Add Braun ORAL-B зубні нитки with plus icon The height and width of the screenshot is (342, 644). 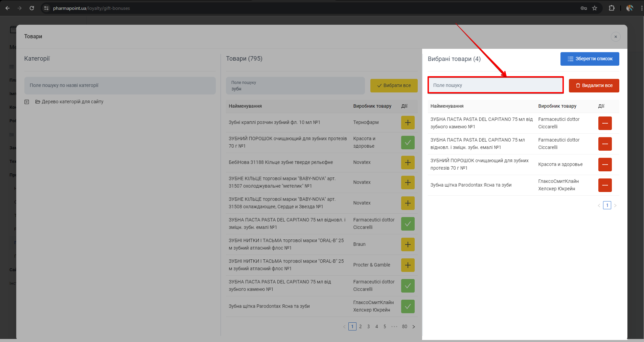click(x=408, y=244)
